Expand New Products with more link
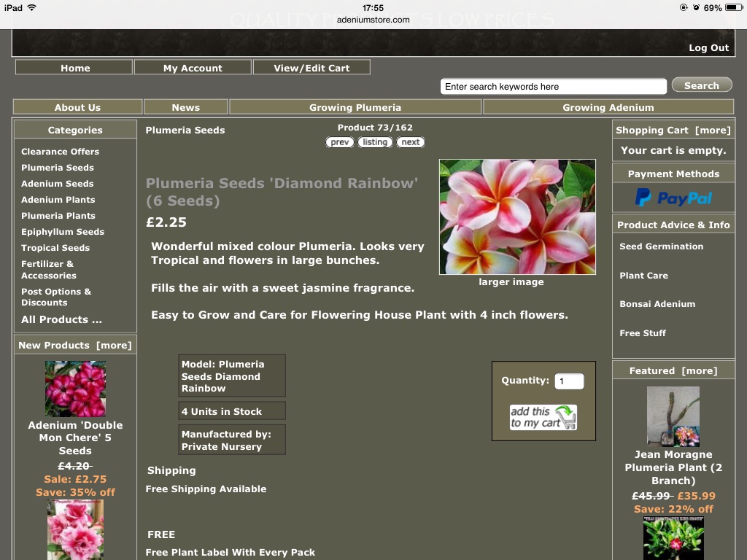 tap(114, 346)
